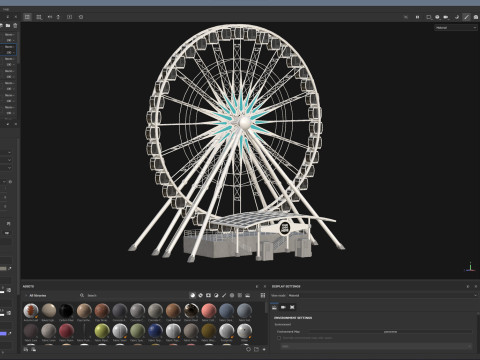Filter assets by textures grid icon
This screenshot has width=480, height=360.
click(x=240, y=295)
